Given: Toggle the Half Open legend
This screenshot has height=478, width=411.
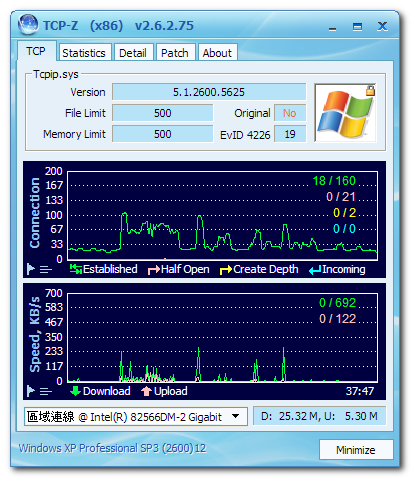Looking at the screenshot, I should pyautogui.click(x=178, y=269).
